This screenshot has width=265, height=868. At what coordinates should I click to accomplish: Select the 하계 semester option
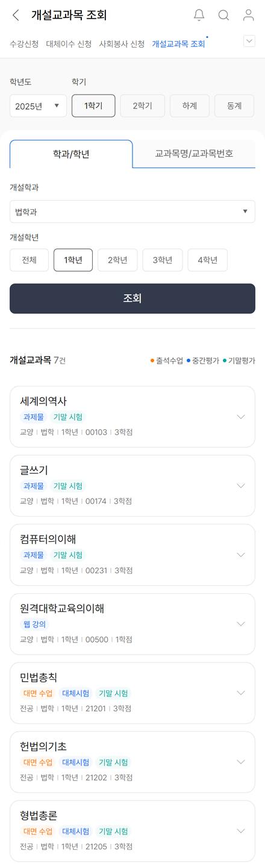coord(190,105)
